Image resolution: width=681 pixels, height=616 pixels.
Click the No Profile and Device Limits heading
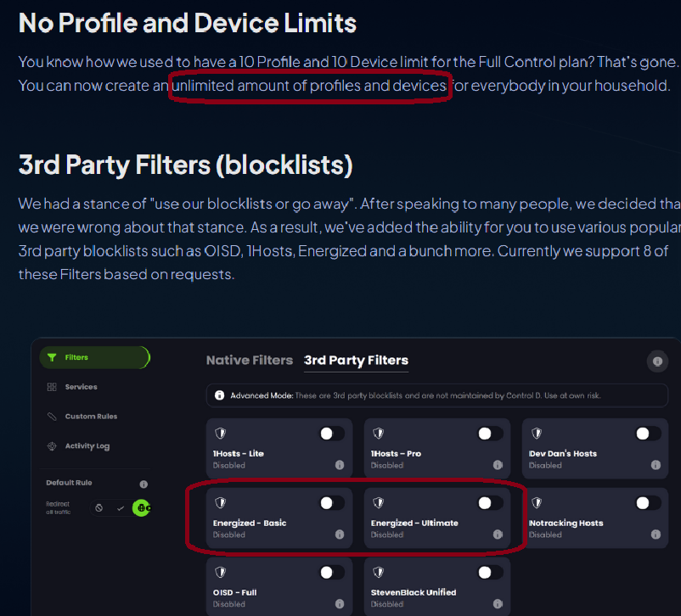(187, 23)
